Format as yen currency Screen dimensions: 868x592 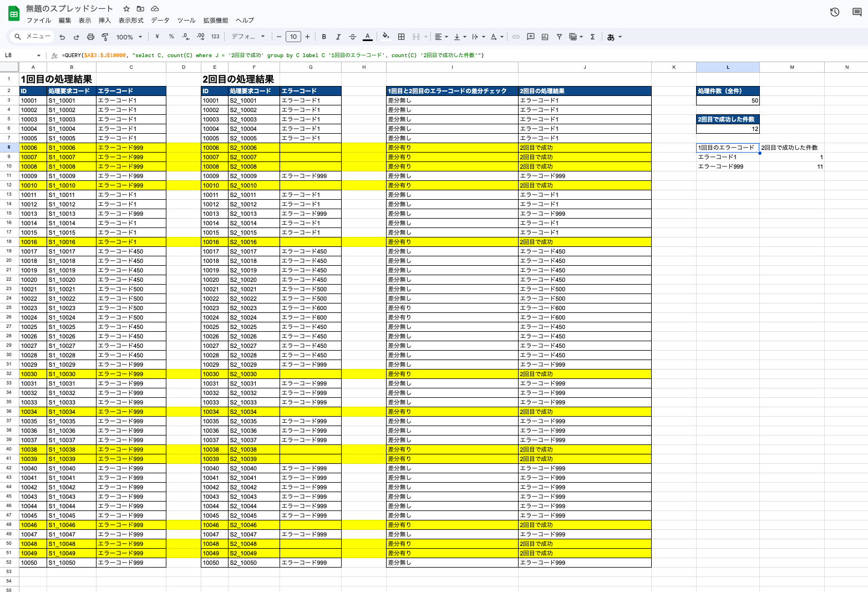click(x=158, y=37)
